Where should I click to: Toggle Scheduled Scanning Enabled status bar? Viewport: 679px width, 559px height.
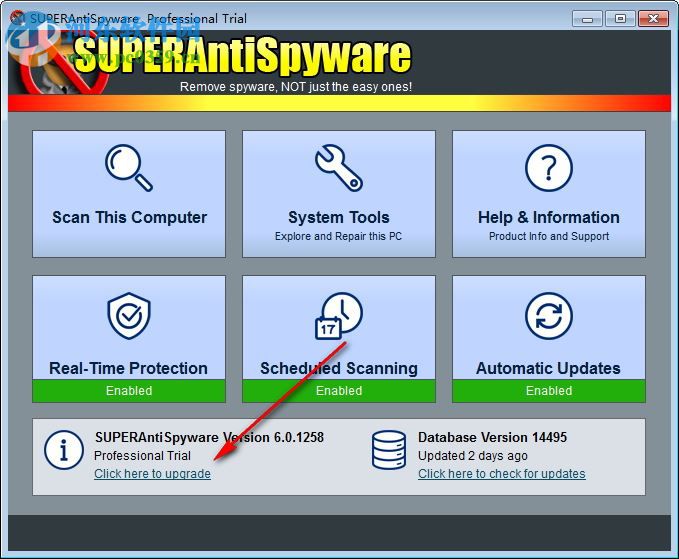click(x=339, y=391)
